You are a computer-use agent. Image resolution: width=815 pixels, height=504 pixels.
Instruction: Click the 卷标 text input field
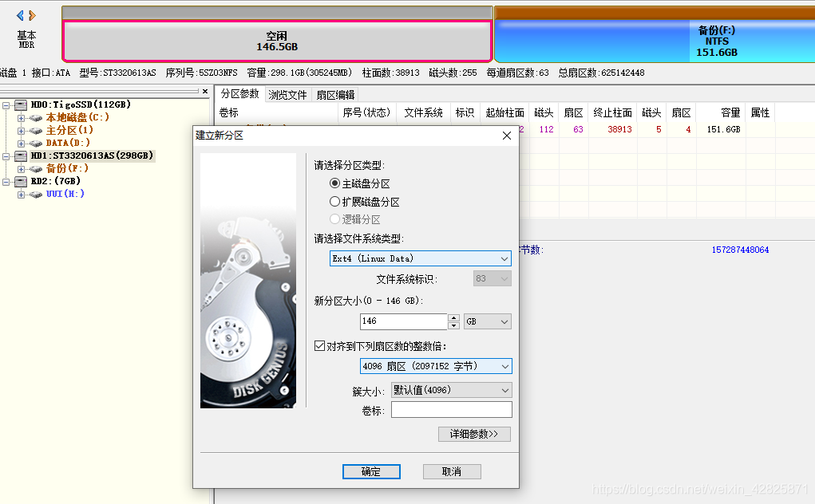point(452,410)
